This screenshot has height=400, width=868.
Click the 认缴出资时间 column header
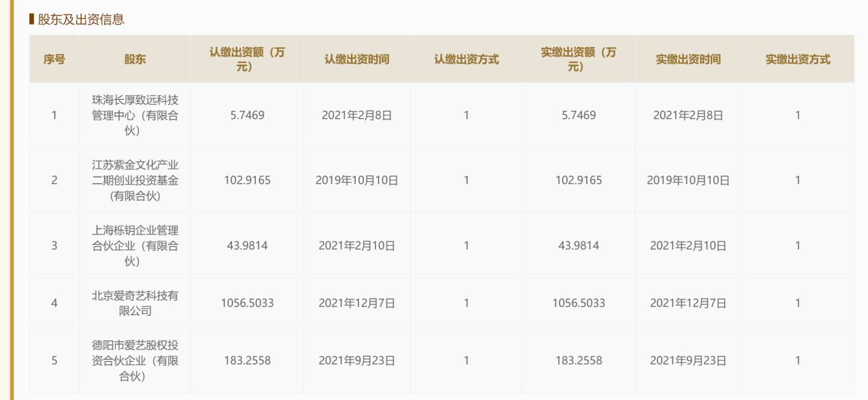click(x=356, y=59)
